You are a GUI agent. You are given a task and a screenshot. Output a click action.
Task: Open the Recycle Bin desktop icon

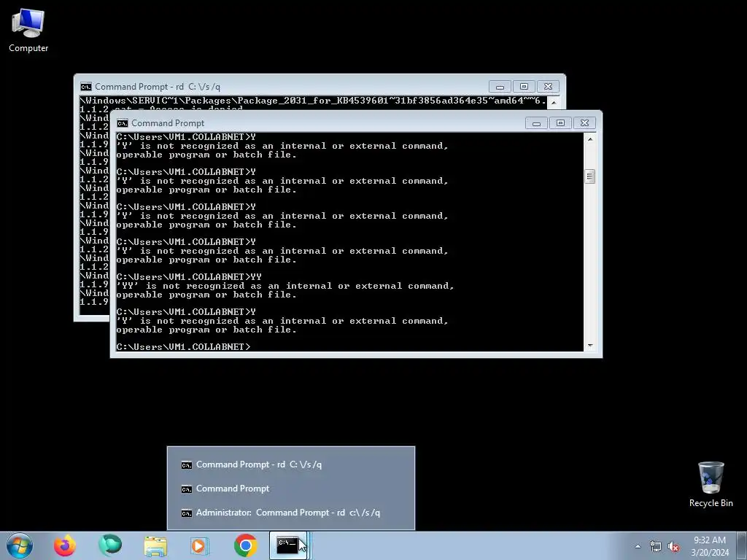point(711,485)
